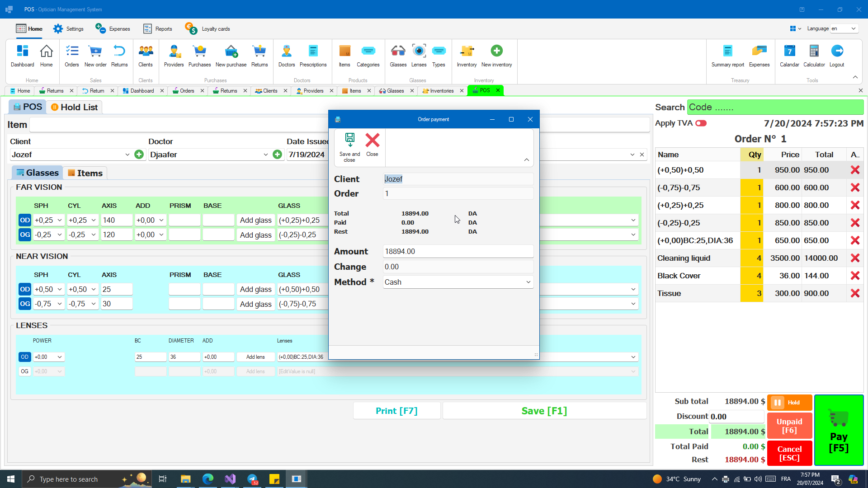Remove Cleaning liquid from the order
Image resolution: width=868 pixels, height=488 pixels.
click(x=855, y=258)
